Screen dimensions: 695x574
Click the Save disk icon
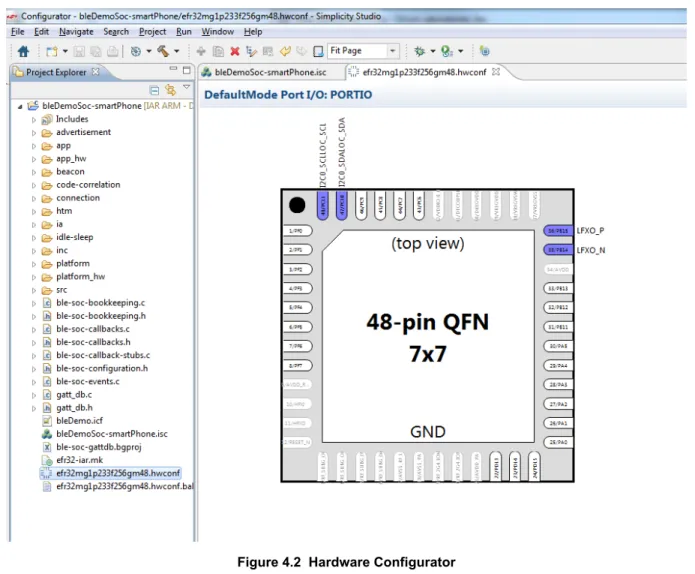point(79,51)
